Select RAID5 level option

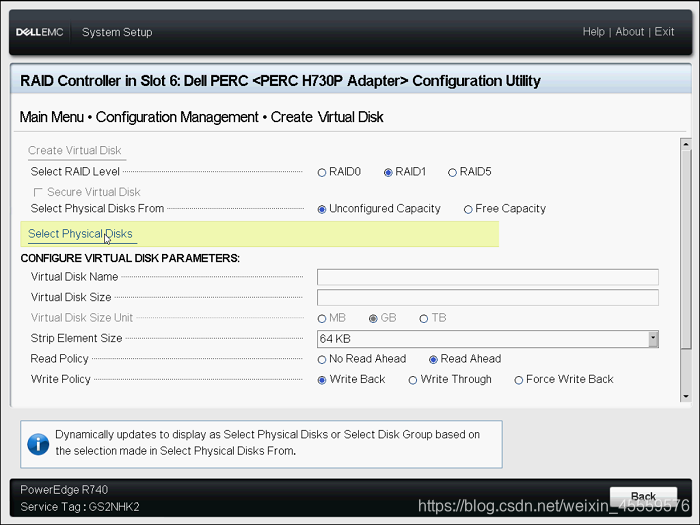pyautogui.click(x=452, y=172)
